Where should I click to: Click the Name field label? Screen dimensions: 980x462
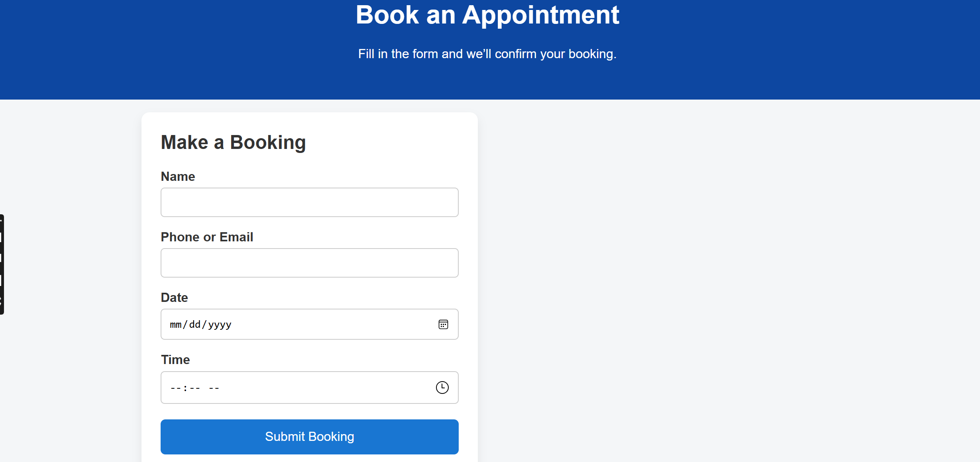pos(178,176)
